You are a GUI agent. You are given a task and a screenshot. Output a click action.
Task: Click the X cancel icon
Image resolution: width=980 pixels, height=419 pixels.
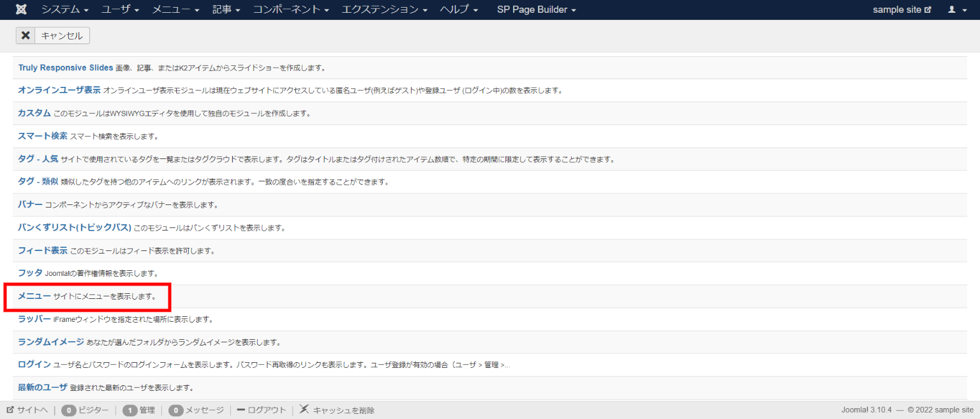[x=26, y=36]
